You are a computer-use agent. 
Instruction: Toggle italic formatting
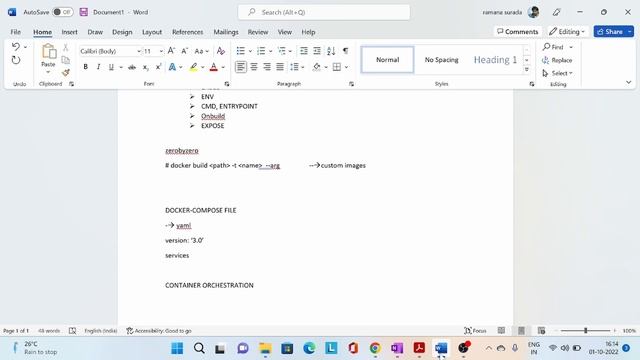[98, 67]
